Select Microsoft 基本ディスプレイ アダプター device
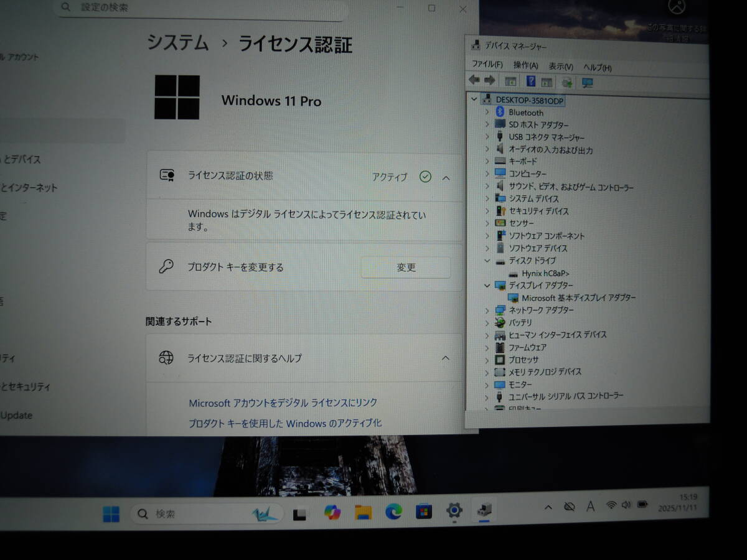This screenshot has height=560, width=747. (578, 297)
